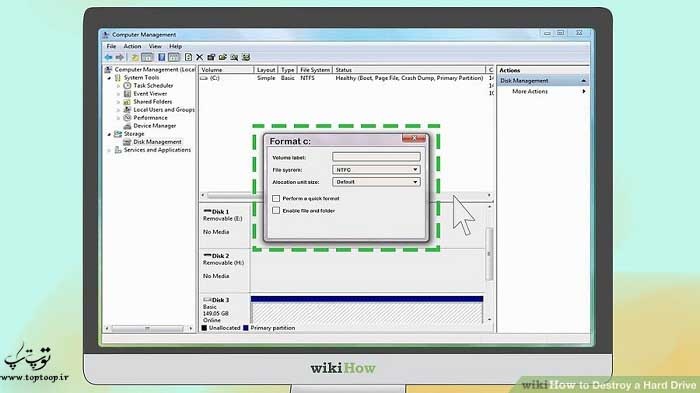Open the Allocation unit size dropdown
The width and height of the screenshot is (700, 393).
pos(376,182)
